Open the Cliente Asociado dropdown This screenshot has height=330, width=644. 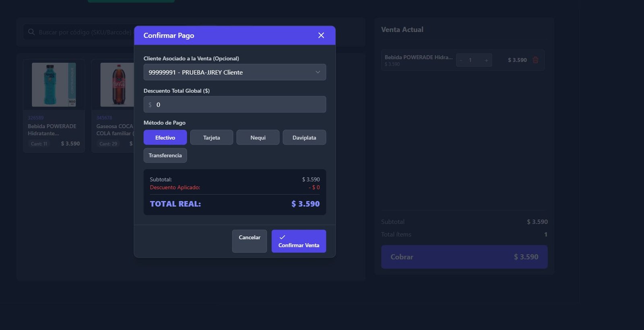point(235,72)
